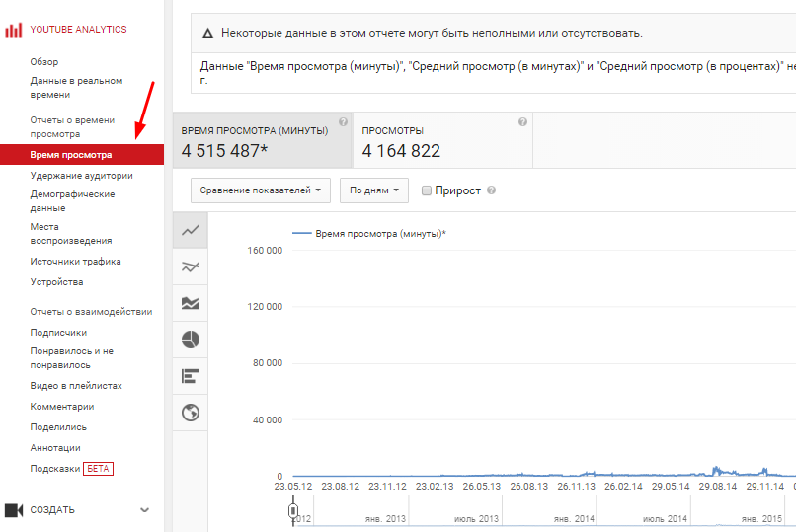The width and height of the screenshot is (796, 532).
Task: Open Места воспроизведения report
Action: pos(71,233)
